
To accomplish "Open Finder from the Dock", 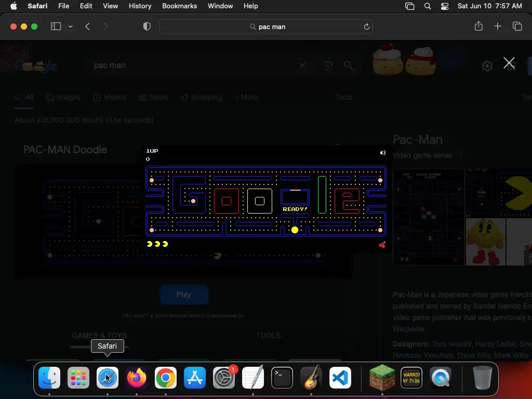I will pyautogui.click(x=49, y=377).
